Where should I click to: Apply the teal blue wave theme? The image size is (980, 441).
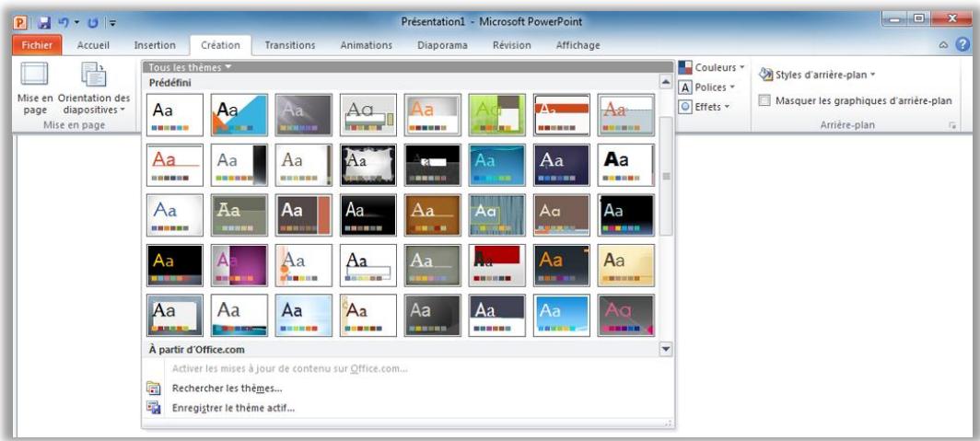pyautogui.click(x=496, y=165)
